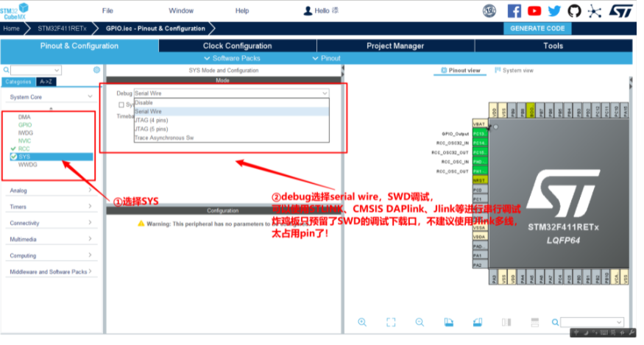Switch to Project Manager tab
Image resolution: width=644 pixels, height=345 pixels.
395,46
